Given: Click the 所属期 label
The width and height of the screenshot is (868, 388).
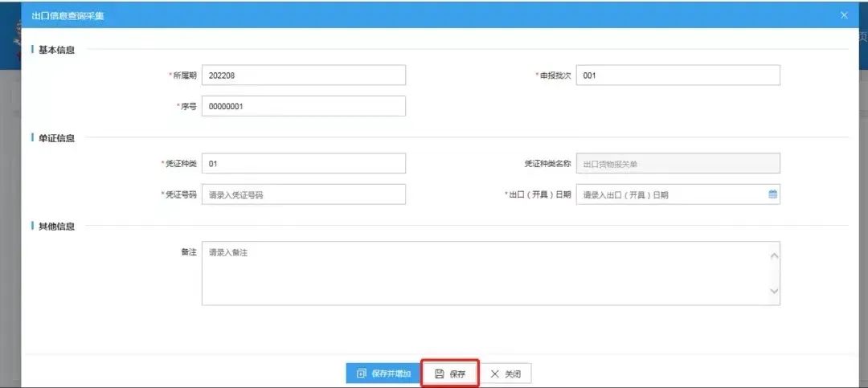Looking at the screenshot, I should (x=185, y=76).
